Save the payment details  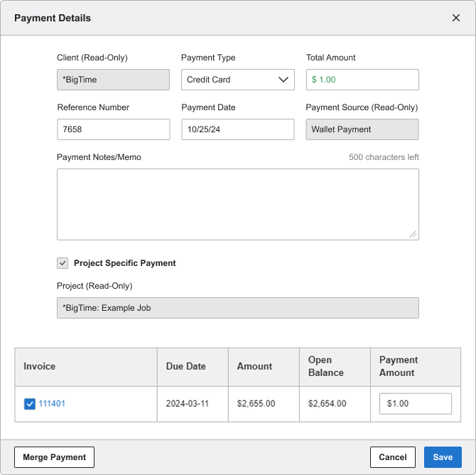click(x=443, y=457)
